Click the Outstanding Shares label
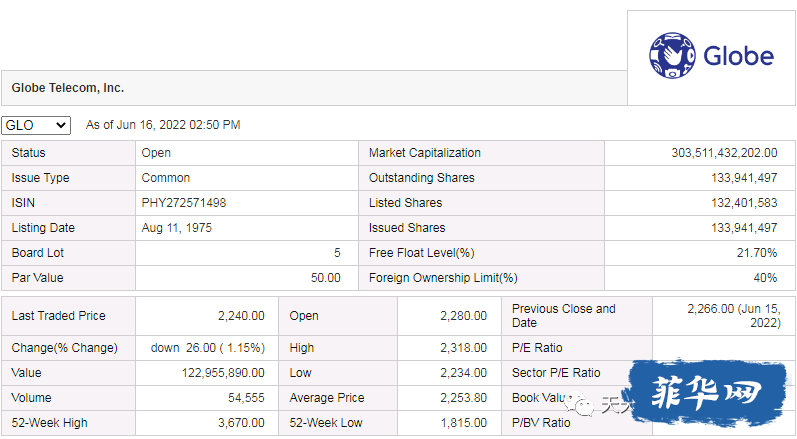Viewport: 797px width, 439px height. (x=422, y=178)
